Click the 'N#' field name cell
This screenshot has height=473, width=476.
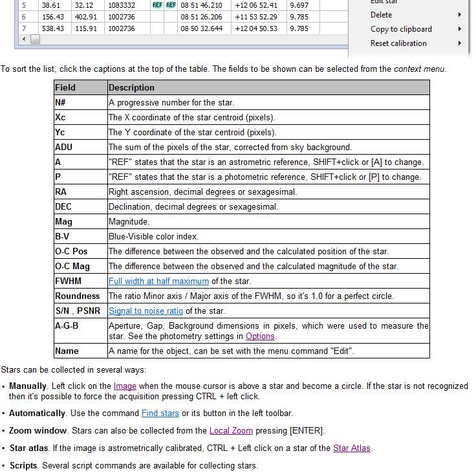tap(81, 102)
